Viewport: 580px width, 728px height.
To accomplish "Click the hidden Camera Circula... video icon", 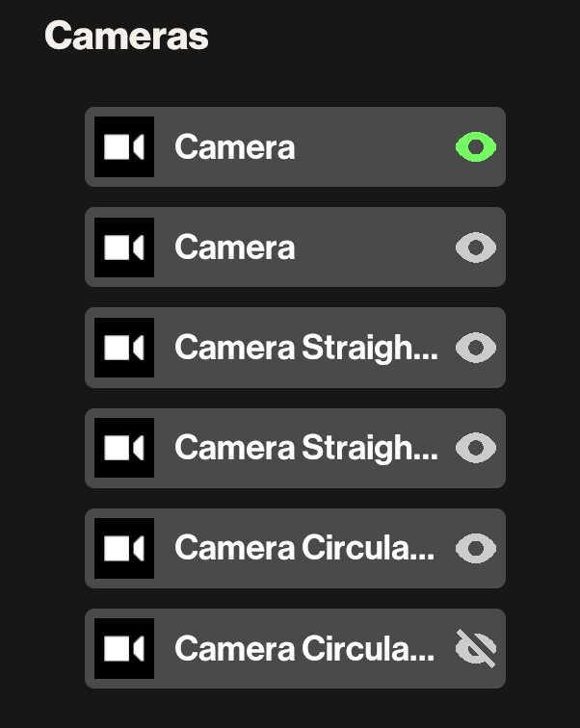I will 124,648.
